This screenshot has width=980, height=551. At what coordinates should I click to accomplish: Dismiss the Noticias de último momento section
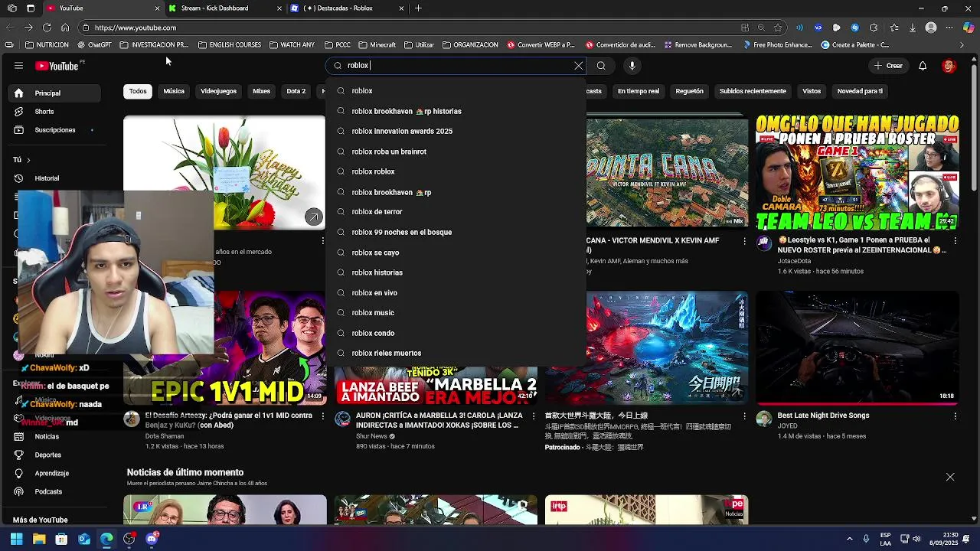pyautogui.click(x=950, y=477)
